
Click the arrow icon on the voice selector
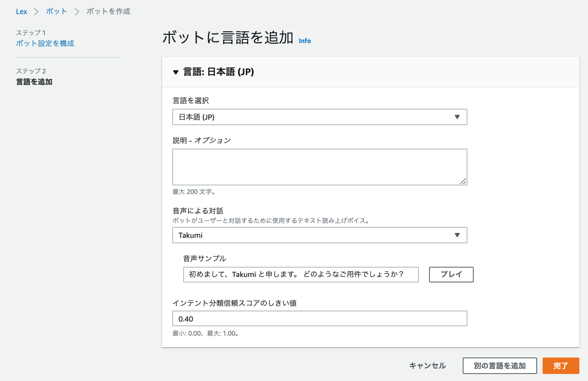click(x=457, y=235)
